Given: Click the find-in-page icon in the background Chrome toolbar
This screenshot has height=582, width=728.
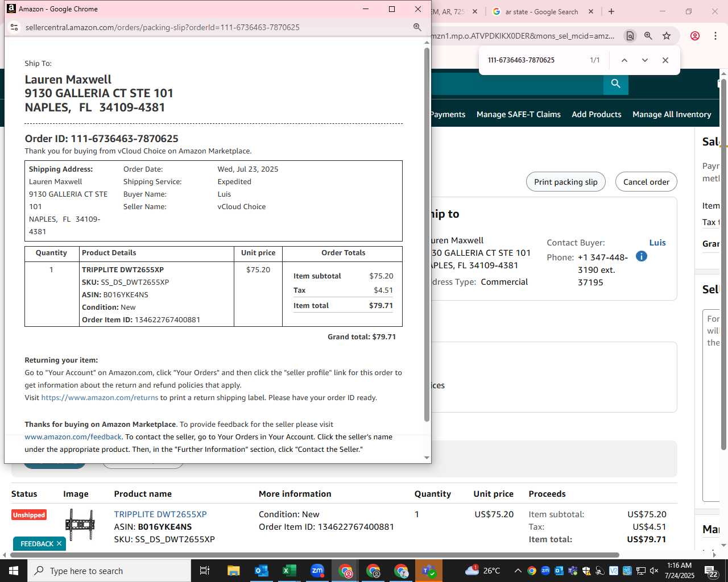Looking at the screenshot, I should [x=630, y=36].
